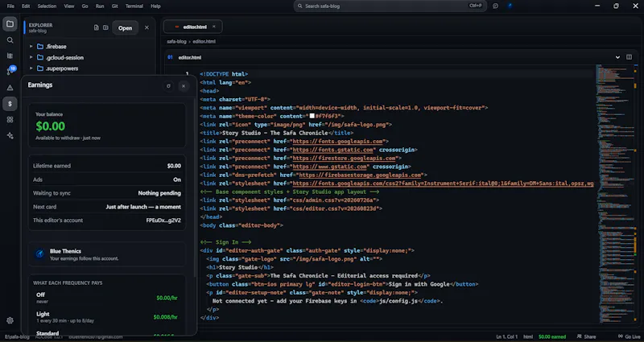
Task: Open the Git menu
Action: 115,6
